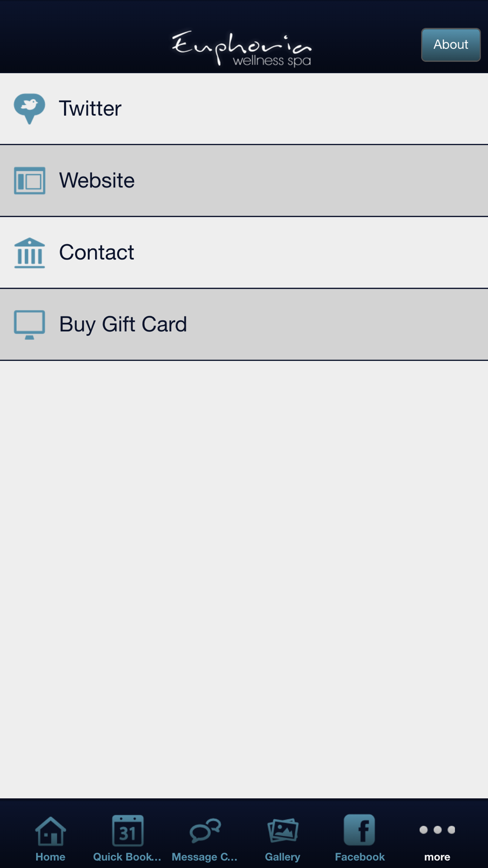
Task: Switch to the Gallery tab label
Action: tap(283, 857)
